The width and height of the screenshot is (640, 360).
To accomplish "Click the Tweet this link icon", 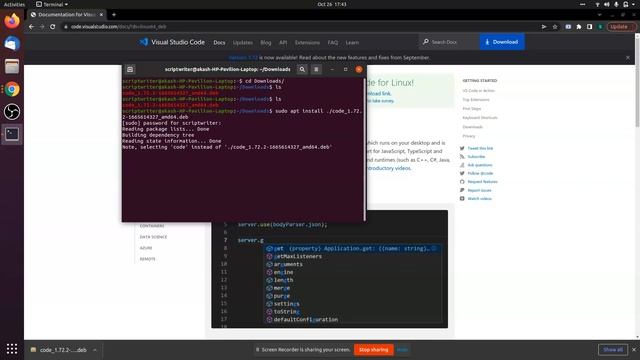I will click(x=462, y=148).
